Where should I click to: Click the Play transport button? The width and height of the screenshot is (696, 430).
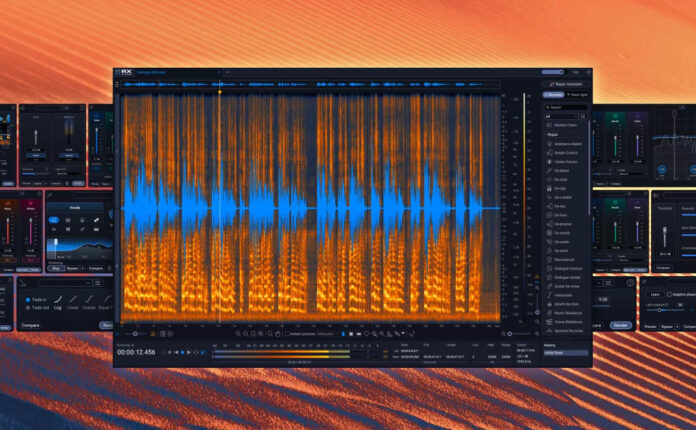click(189, 352)
